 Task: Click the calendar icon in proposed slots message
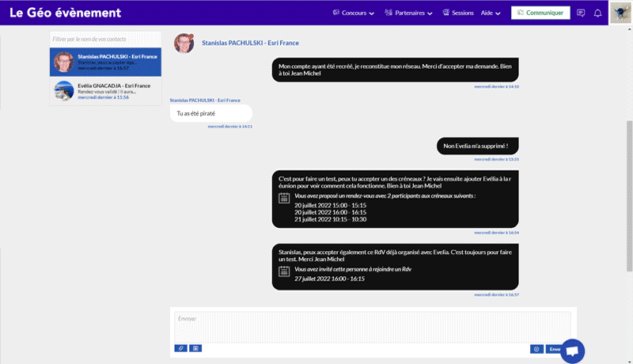284,199
